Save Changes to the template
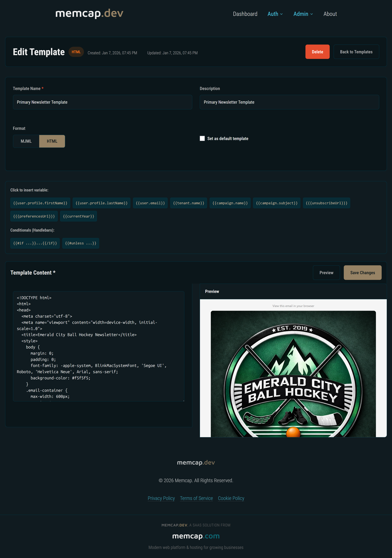392x558 pixels. [362, 272]
